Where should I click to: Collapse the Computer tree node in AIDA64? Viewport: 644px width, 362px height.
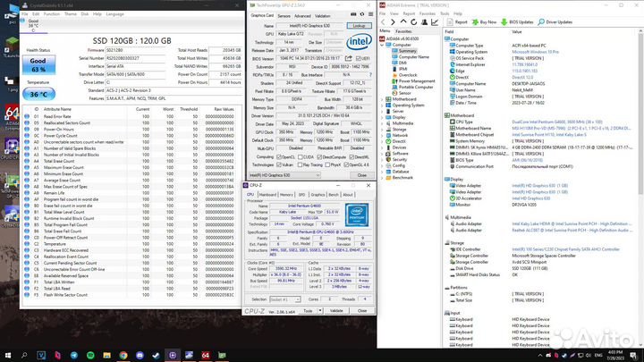[383, 45]
